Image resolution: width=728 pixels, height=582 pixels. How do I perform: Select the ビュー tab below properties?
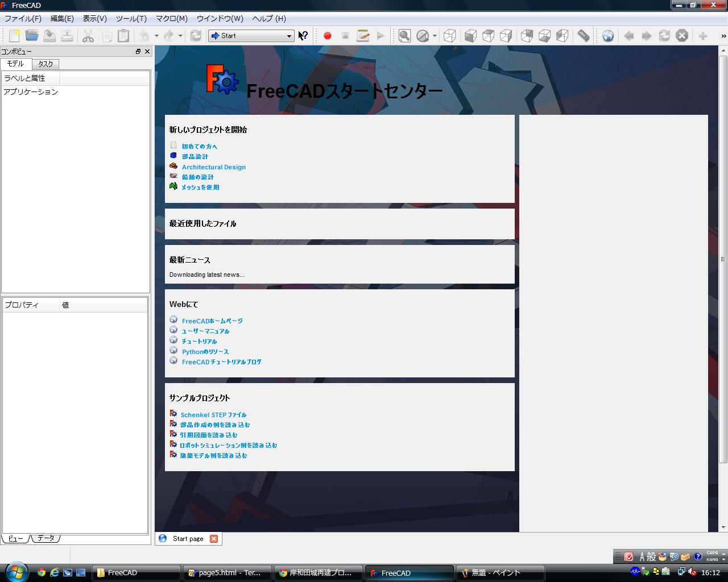pyautogui.click(x=15, y=538)
